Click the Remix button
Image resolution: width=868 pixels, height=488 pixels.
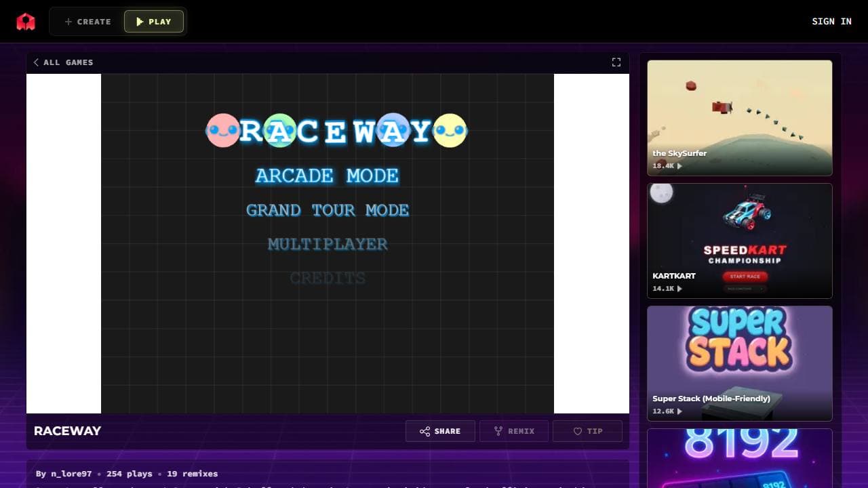513,431
